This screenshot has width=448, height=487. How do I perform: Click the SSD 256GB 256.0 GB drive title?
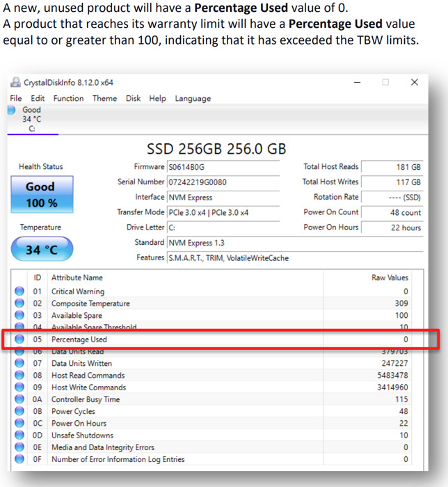(x=216, y=149)
